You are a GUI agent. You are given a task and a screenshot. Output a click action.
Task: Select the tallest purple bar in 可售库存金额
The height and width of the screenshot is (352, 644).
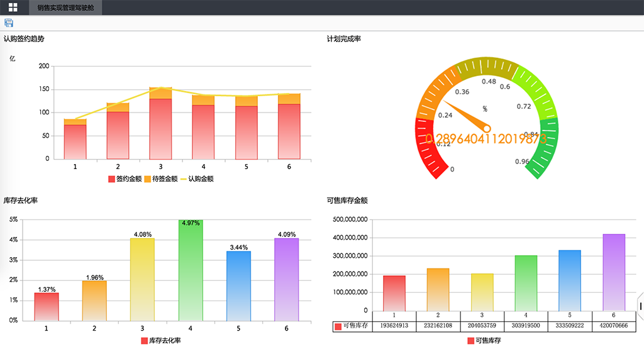(614, 272)
